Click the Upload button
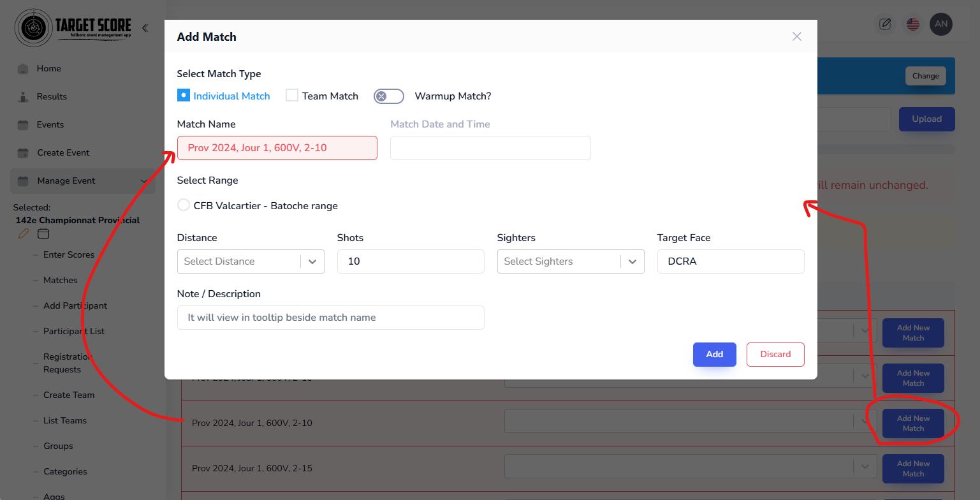 926,119
